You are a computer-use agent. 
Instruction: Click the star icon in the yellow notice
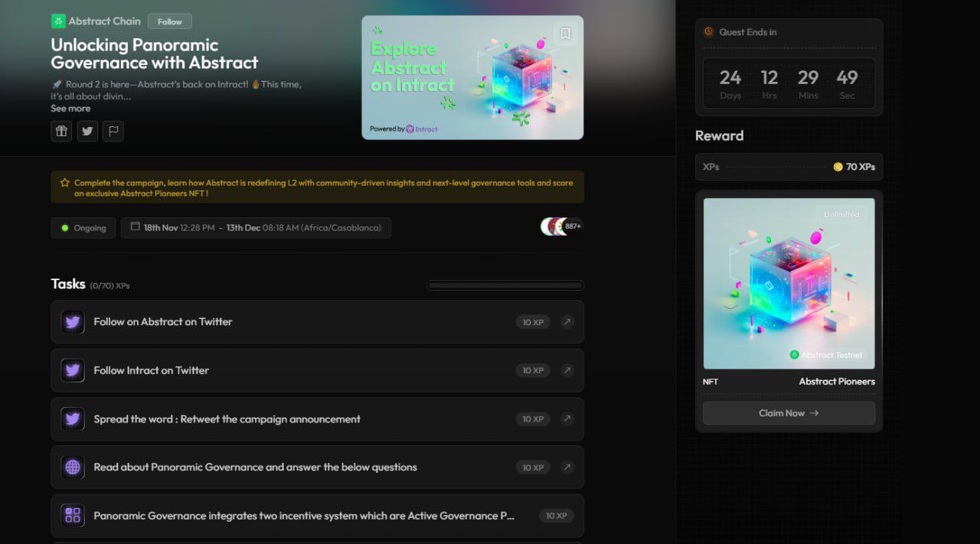65,183
